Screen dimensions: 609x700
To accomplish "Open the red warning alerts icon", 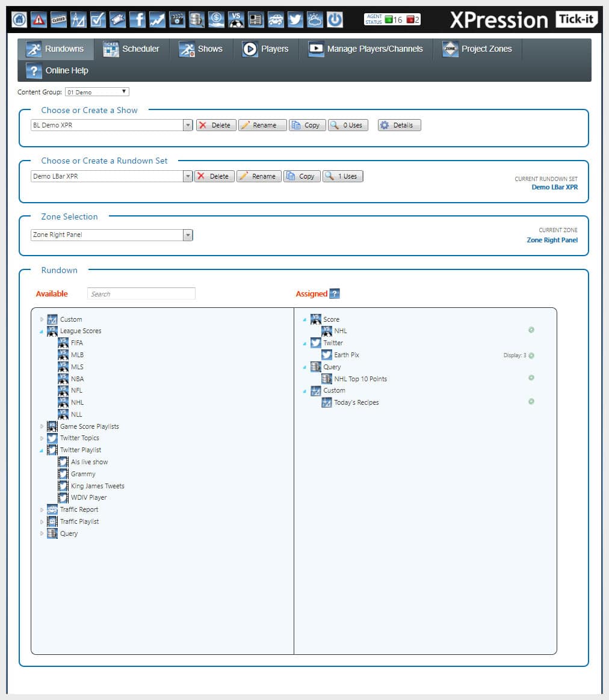I will (x=39, y=20).
